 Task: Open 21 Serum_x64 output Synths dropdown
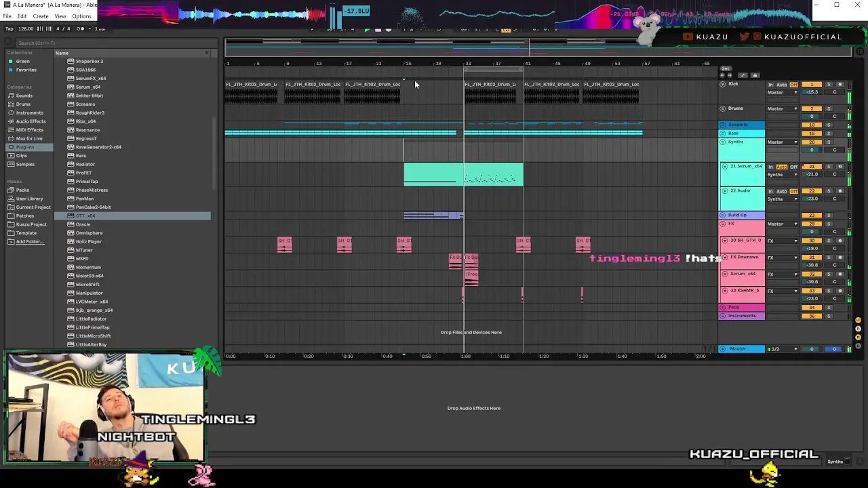click(783, 175)
